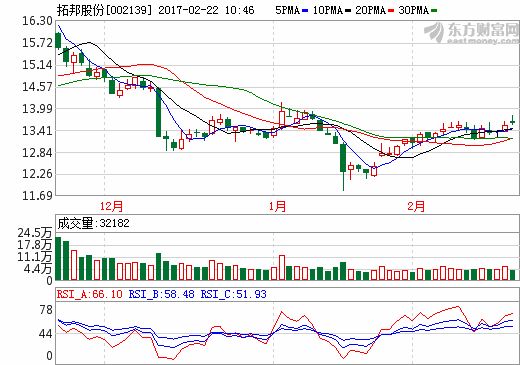Click the 13.99 price axis label
Image resolution: width=520 pixels, height=365 pixels.
coord(37,108)
